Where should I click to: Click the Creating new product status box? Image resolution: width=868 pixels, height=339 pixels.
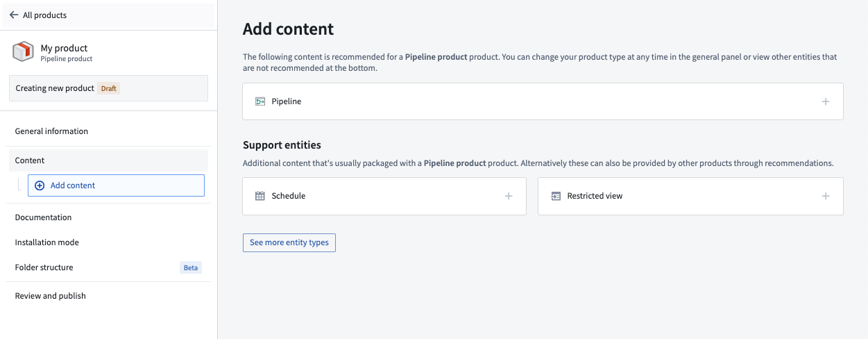pos(108,88)
